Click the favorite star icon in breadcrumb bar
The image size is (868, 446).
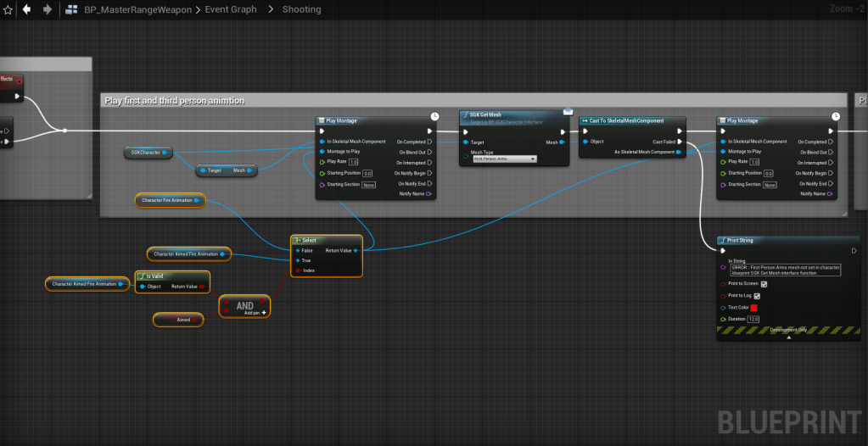(x=8, y=9)
